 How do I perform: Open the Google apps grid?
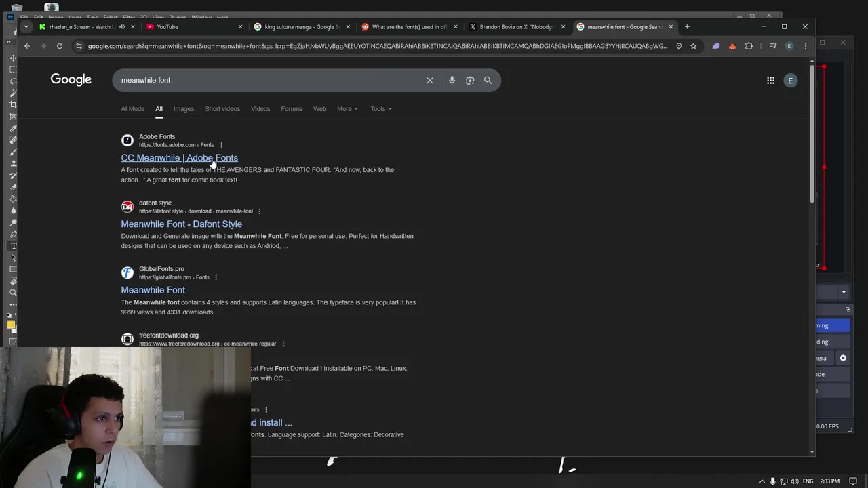coord(770,80)
